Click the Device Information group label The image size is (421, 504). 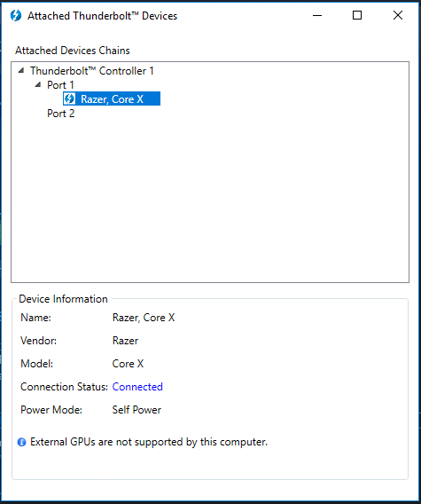click(x=63, y=299)
